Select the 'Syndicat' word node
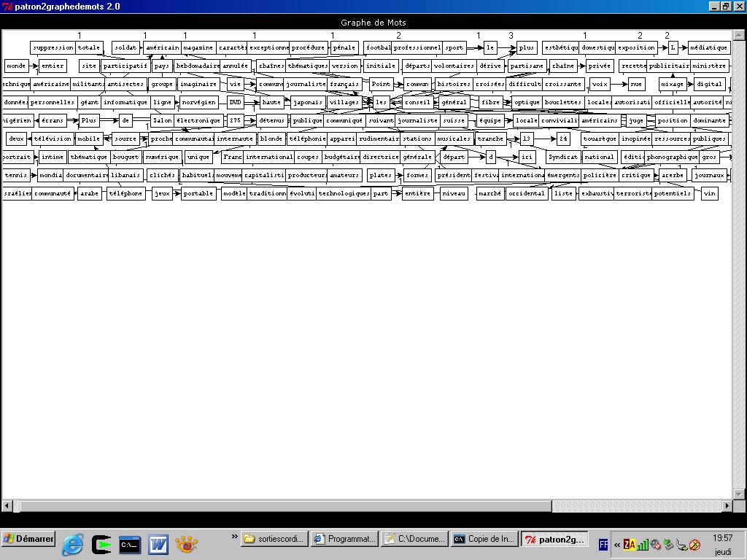Screen dimensions: 747x560 (563, 157)
